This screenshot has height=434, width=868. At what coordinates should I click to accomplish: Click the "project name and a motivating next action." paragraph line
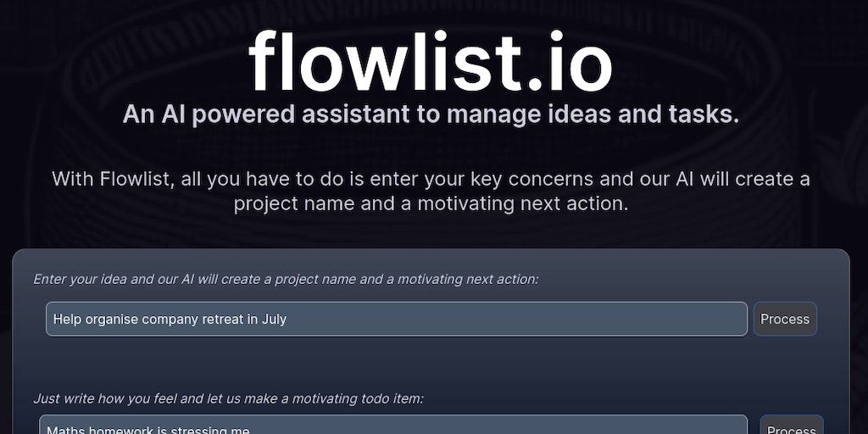[x=431, y=203]
